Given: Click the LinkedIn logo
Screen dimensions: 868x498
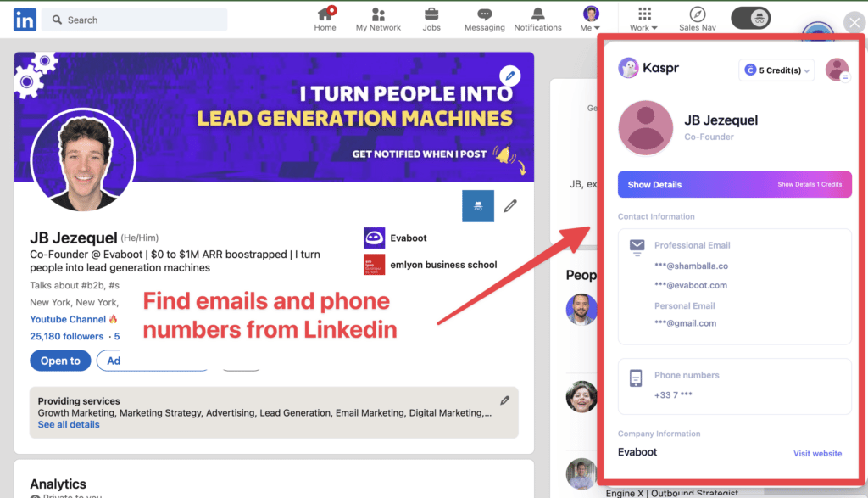Looking at the screenshot, I should pos(25,20).
